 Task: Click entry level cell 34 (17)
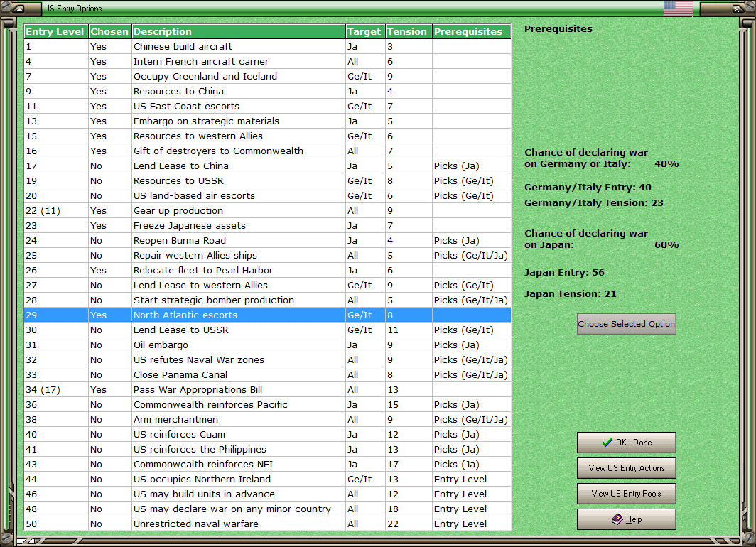[56, 390]
